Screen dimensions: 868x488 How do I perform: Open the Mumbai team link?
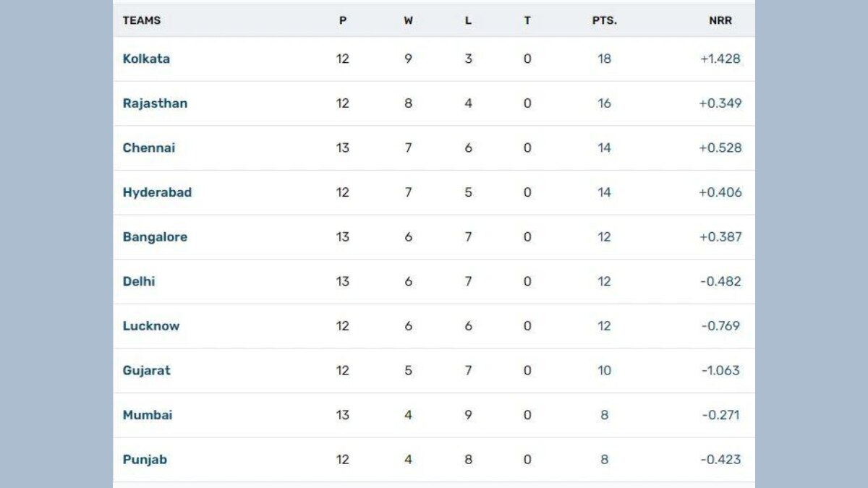[148, 415]
